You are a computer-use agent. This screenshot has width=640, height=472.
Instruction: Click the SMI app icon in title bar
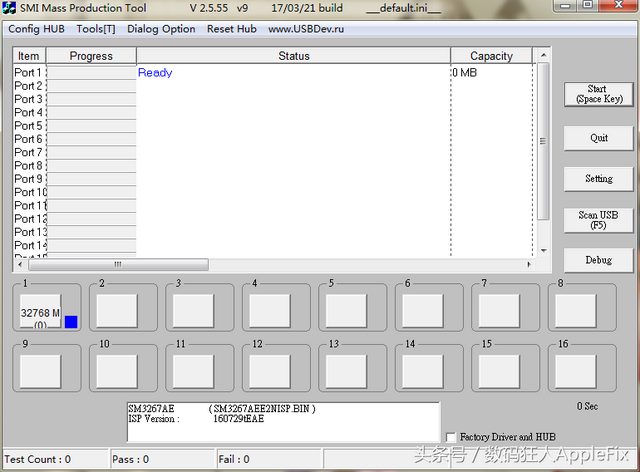coord(9,8)
